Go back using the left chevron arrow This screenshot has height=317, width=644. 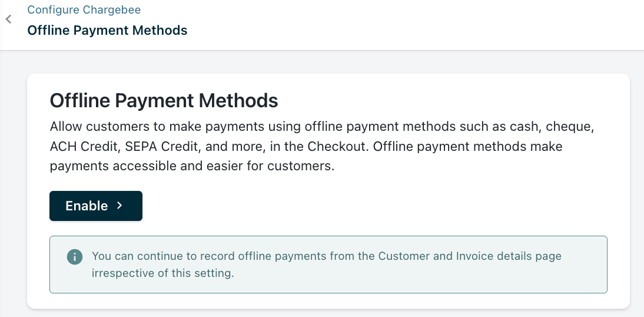(x=8, y=19)
